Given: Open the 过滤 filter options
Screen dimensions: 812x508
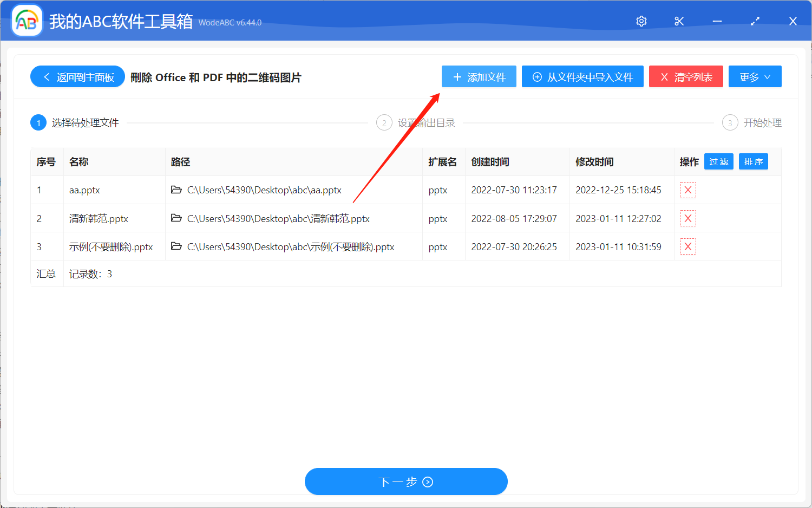Looking at the screenshot, I should pos(718,161).
